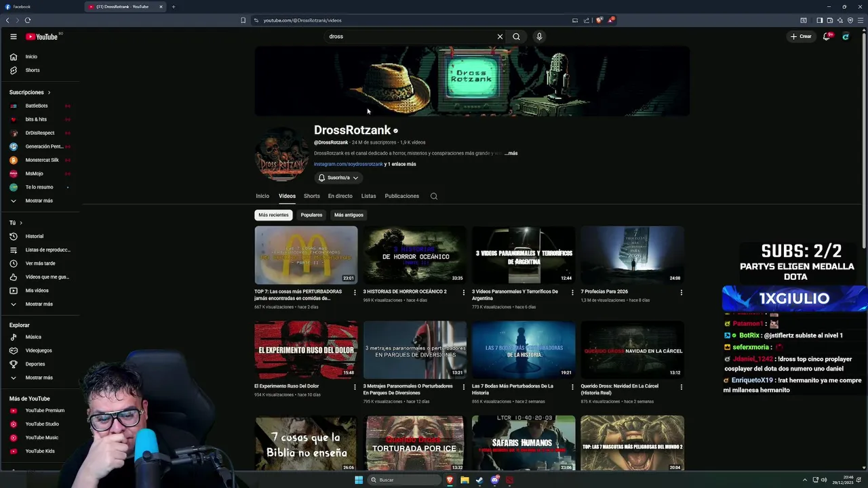Screen dimensions: 868x488
Task: Switch to the Facebook browser tab
Action: click(41, 7)
